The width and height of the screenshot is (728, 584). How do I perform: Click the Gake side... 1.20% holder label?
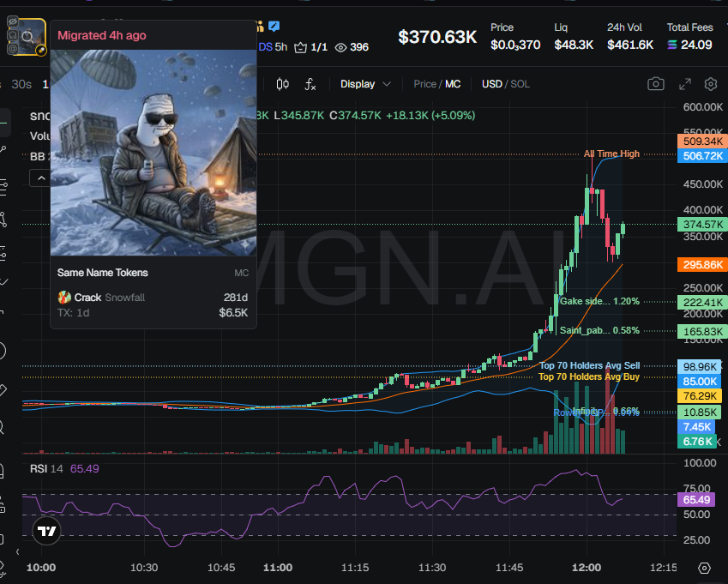(599, 301)
